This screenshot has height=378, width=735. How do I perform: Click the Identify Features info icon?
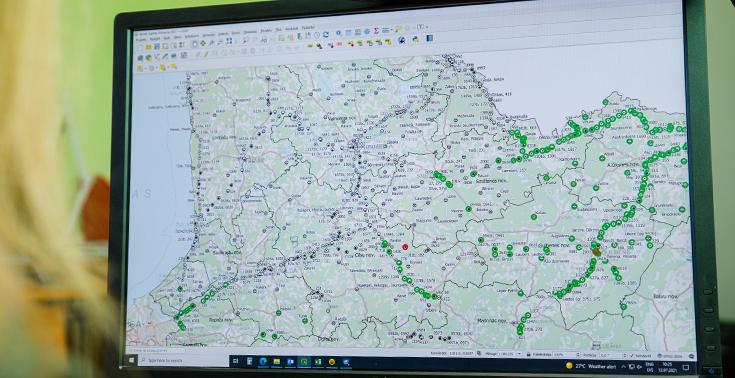pyautogui.click(x=338, y=32)
